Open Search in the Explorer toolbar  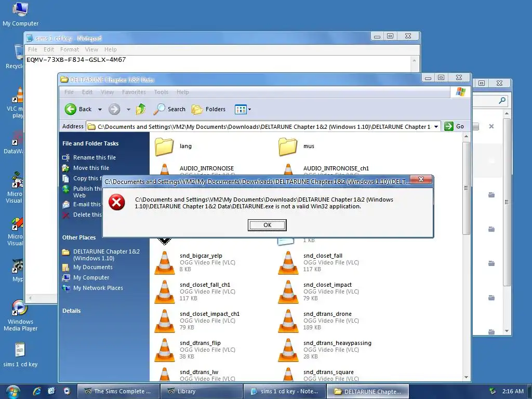tap(169, 109)
